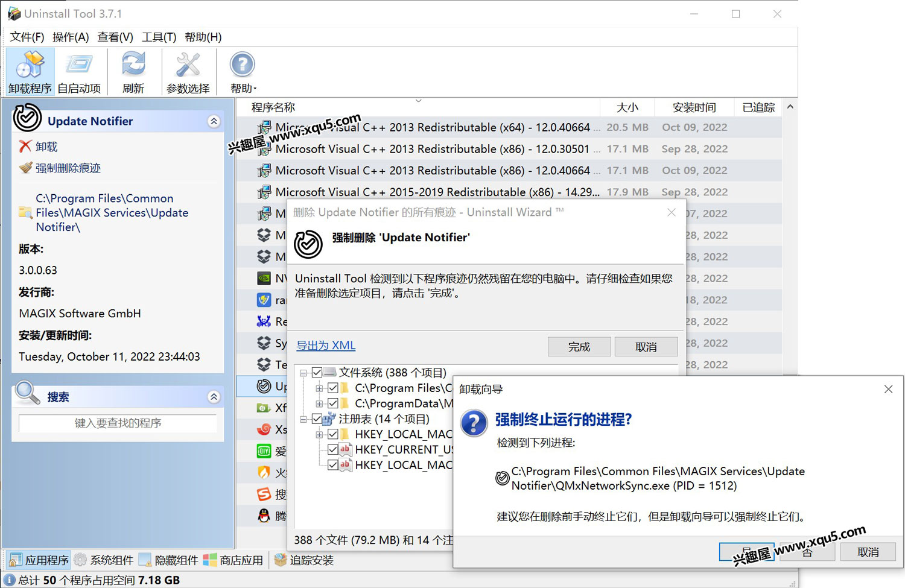This screenshot has height=588, width=905.
Task: Open the 工具(T) menu
Action: coord(159,37)
